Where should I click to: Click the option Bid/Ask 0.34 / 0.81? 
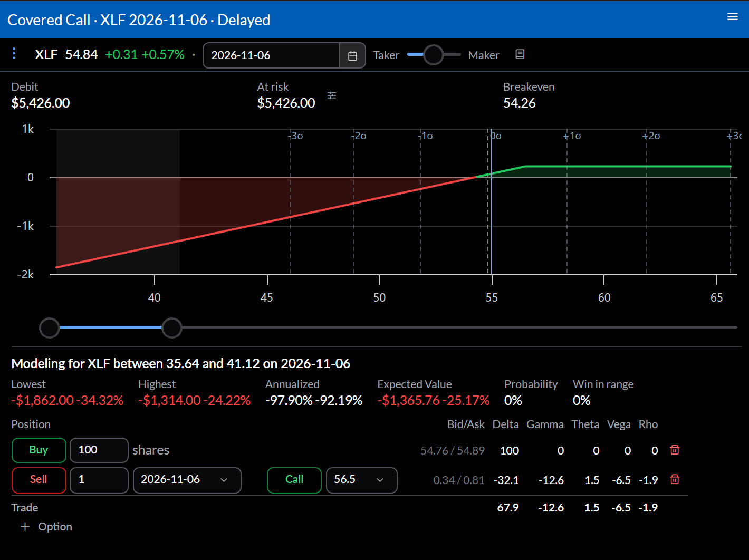point(459,480)
